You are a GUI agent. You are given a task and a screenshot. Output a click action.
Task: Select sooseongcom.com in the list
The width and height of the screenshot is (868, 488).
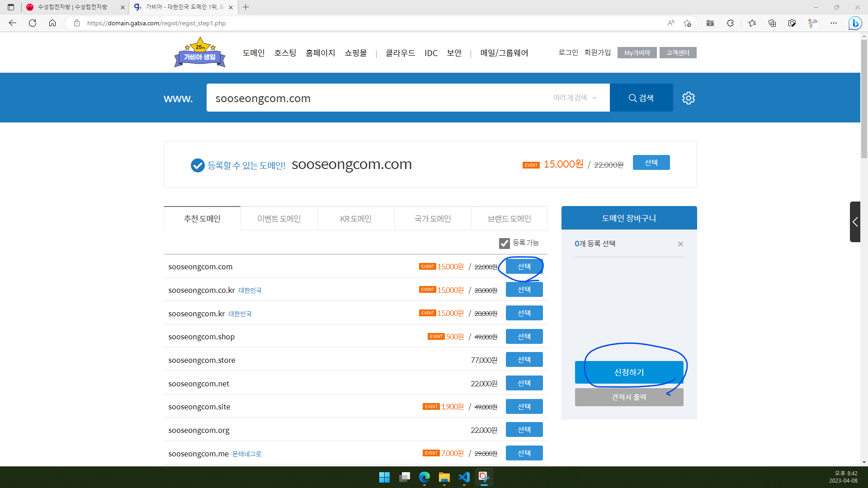[x=524, y=267]
